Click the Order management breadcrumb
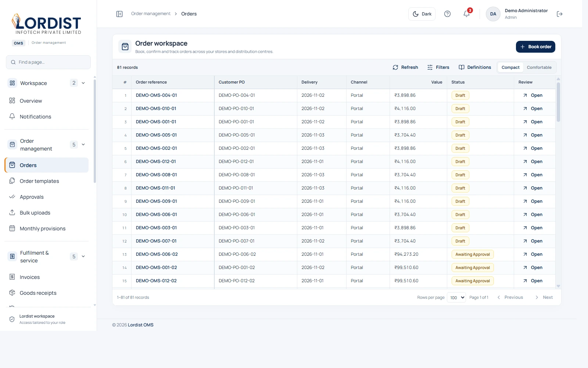Screen dimensions: 588x368 point(151,14)
